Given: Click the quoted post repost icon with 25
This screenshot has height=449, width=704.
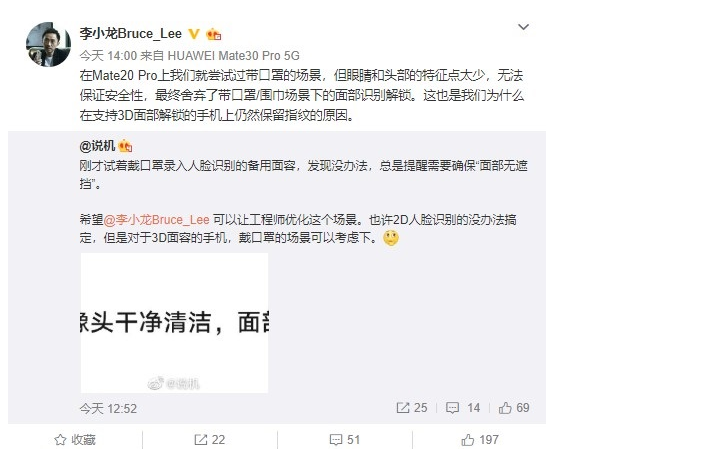Looking at the screenshot, I should pos(412,408).
